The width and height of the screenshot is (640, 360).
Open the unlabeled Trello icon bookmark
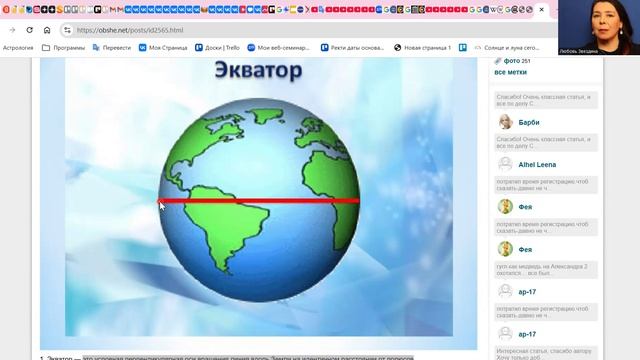[462, 48]
